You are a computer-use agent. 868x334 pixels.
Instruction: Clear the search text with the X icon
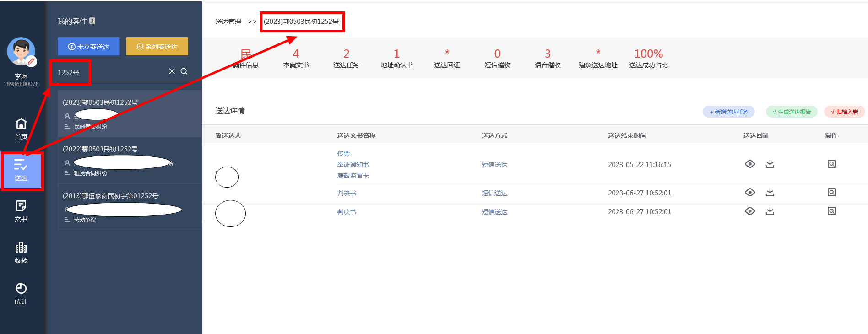point(172,71)
